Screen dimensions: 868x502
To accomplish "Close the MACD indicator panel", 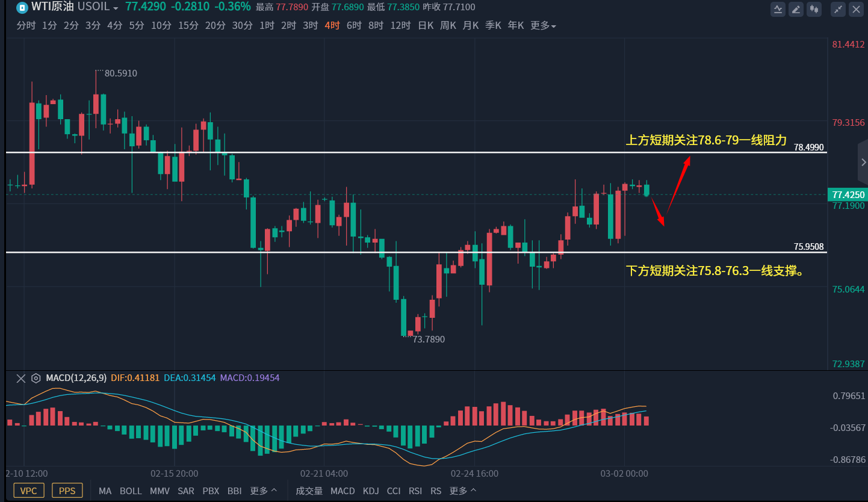I will [20, 378].
